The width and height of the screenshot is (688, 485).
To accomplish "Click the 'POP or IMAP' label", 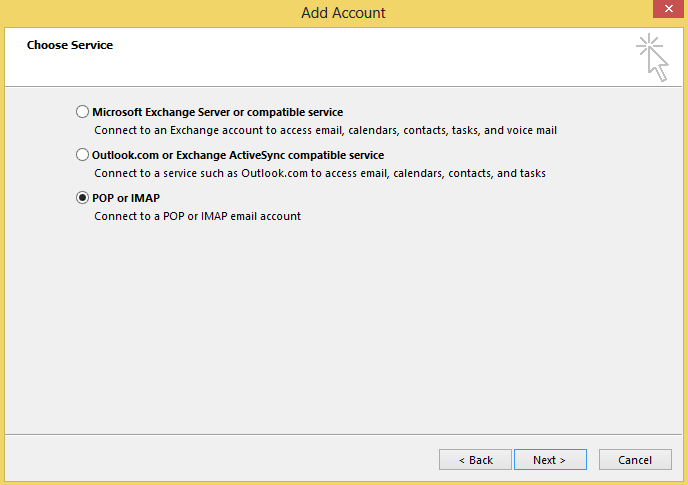I will (126, 198).
